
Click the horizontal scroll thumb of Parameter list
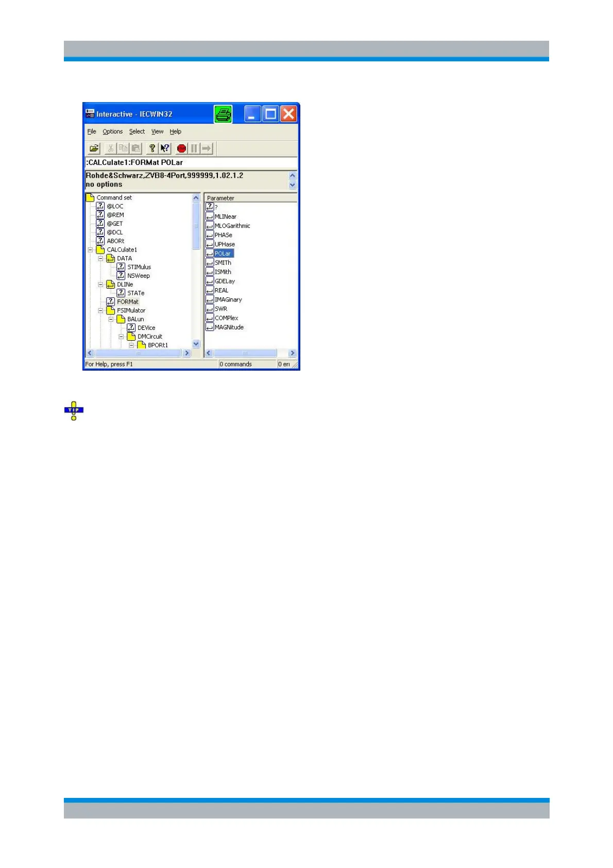[245, 353]
